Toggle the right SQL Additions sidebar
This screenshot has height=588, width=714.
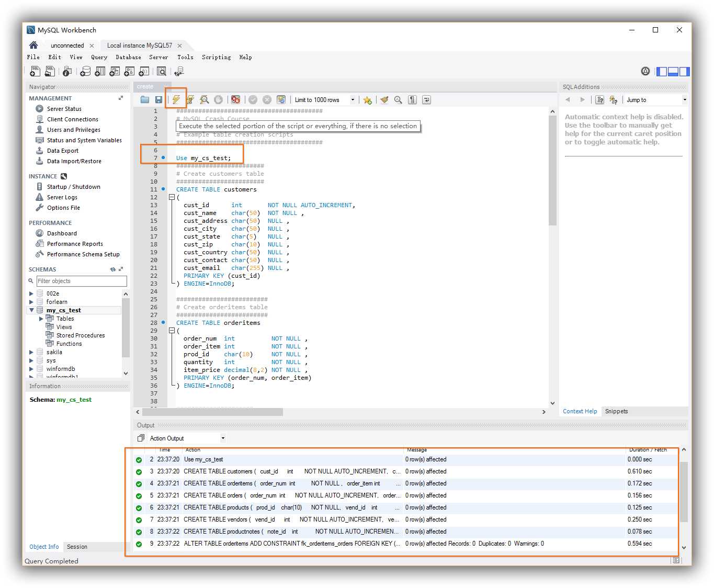pos(685,72)
